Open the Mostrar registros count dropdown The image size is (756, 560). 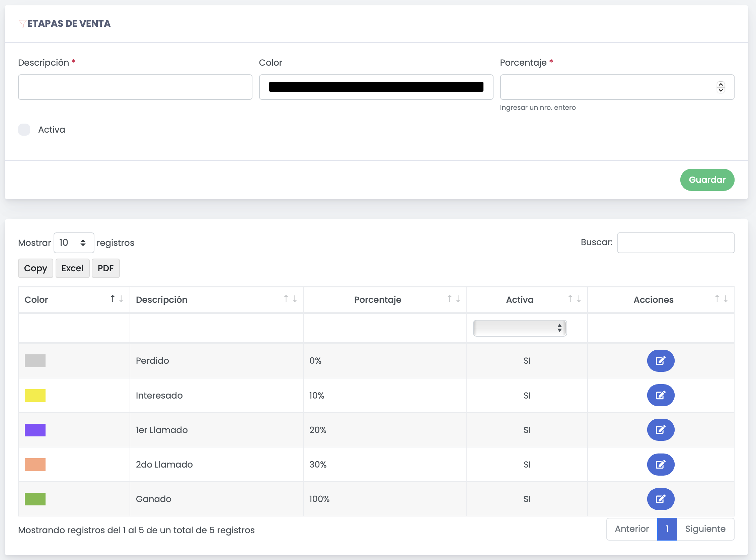pyautogui.click(x=74, y=243)
